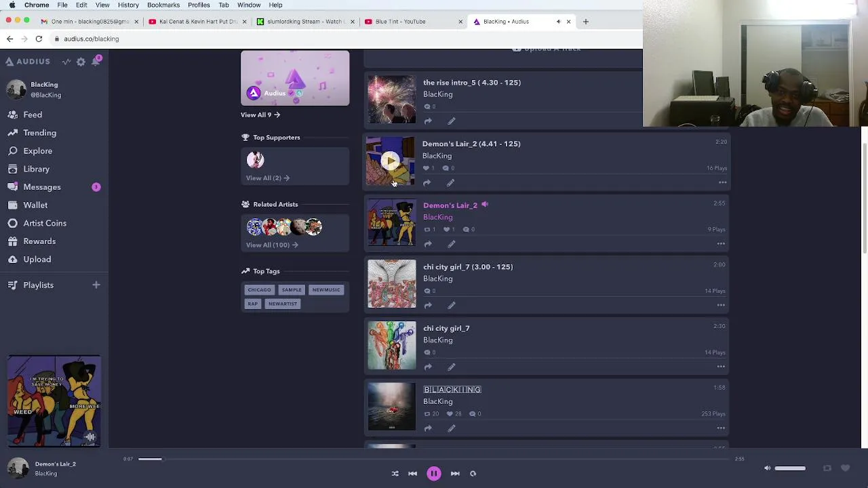
Task: Skip to the next track
Action: pos(455,474)
